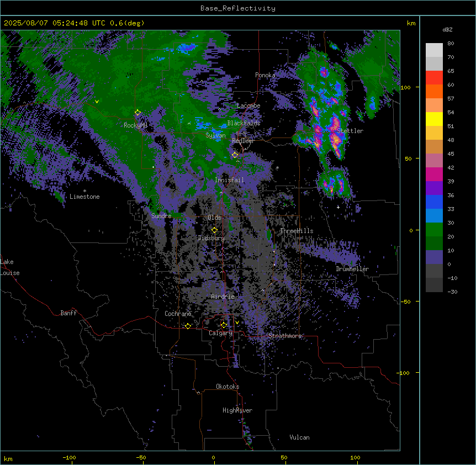Select the bright orange swatch below red in legend
Viewport: 476px width, 465px height.
(x=434, y=91)
